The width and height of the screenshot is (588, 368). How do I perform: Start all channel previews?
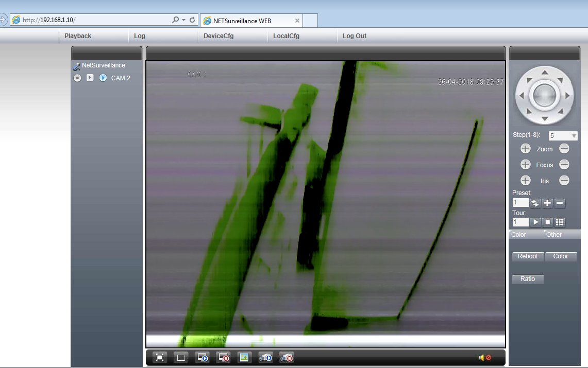(x=202, y=357)
